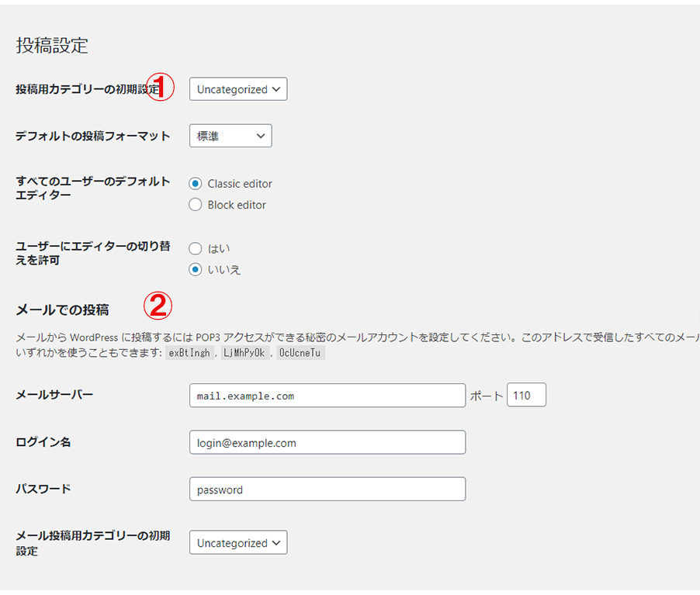The width and height of the screenshot is (700, 595).
Task: Open the default category selector to change Uncategorized
Action: point(237,88)
